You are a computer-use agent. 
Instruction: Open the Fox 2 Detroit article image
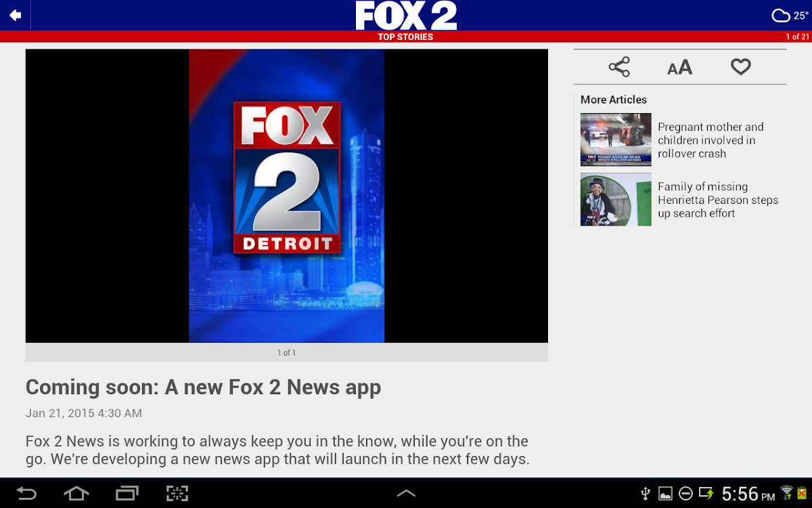[x=287, y=196]
